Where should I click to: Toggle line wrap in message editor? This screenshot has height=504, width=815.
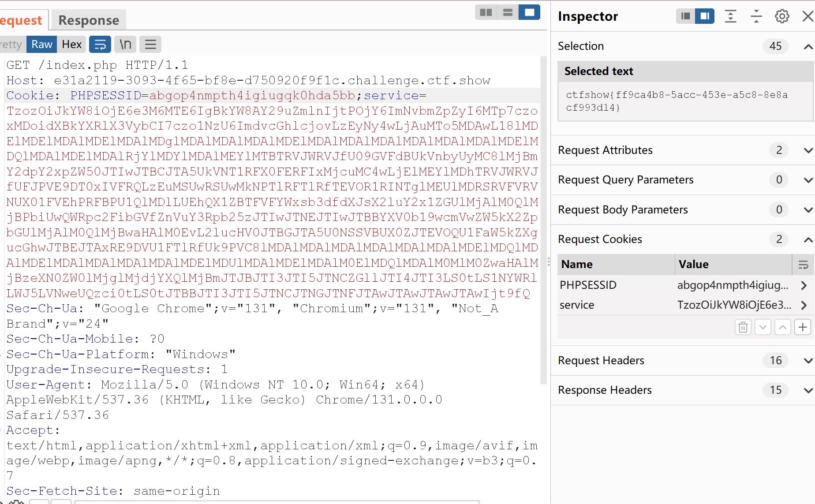100,45
